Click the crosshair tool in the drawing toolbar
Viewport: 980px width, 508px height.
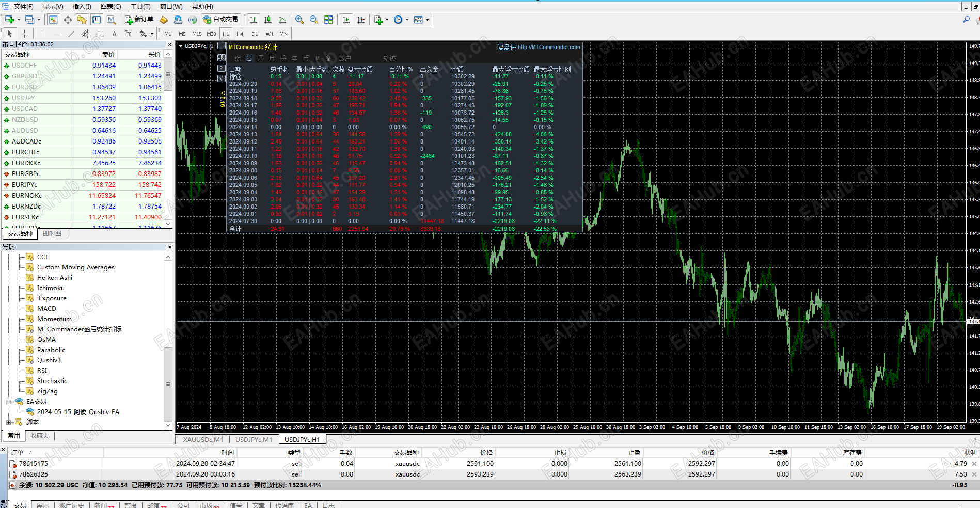tap(24, 34)
